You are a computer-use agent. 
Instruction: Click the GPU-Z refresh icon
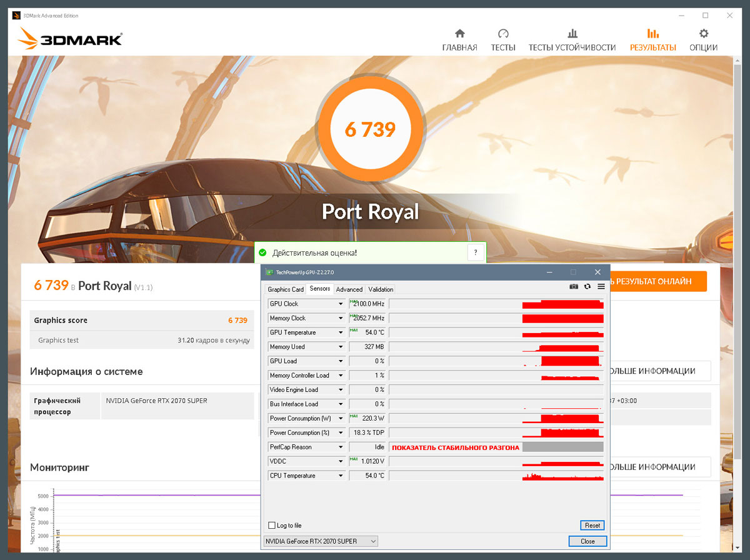pyautogui.click(x=587, y=287)
